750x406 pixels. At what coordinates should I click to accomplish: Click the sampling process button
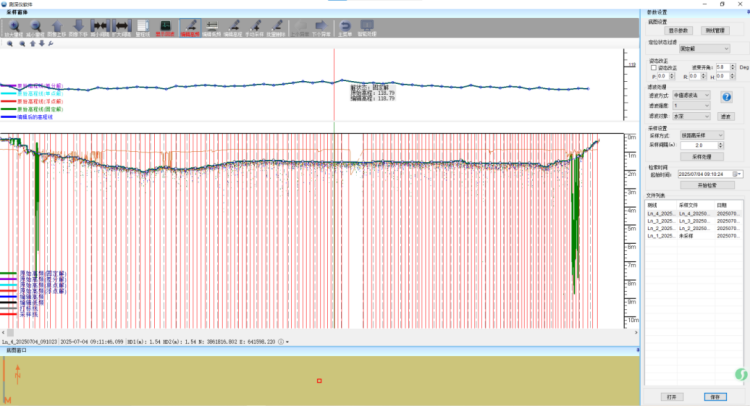pos(702,156)
